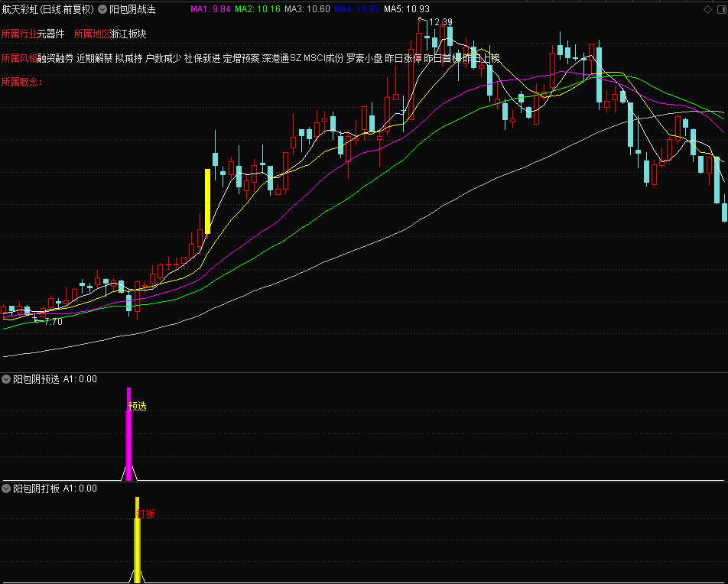Click the 12.39 high price marker

click(x=440, y=22)
